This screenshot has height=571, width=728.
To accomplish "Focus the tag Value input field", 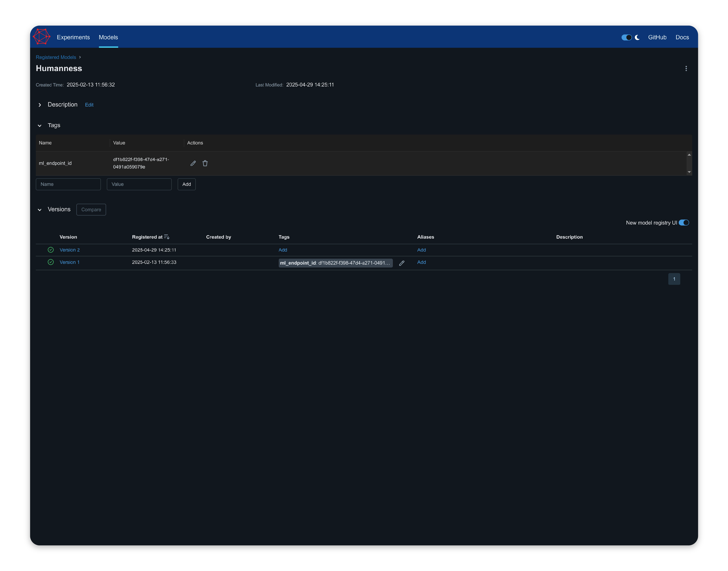I will [x=139, y=184].
